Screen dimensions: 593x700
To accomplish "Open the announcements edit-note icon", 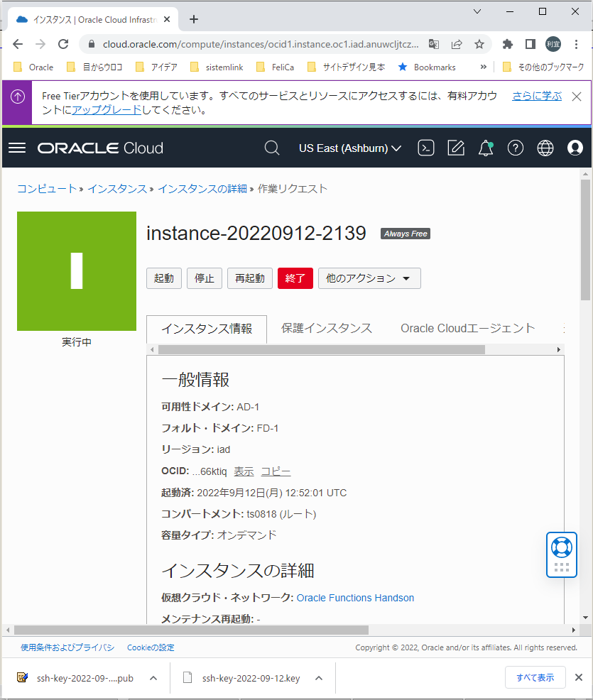I will pos(456,148).
